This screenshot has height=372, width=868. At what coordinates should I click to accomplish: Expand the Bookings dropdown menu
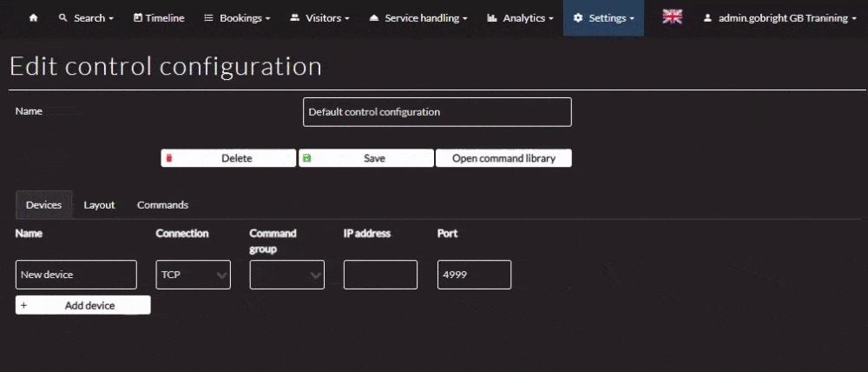tap(236, 18)
